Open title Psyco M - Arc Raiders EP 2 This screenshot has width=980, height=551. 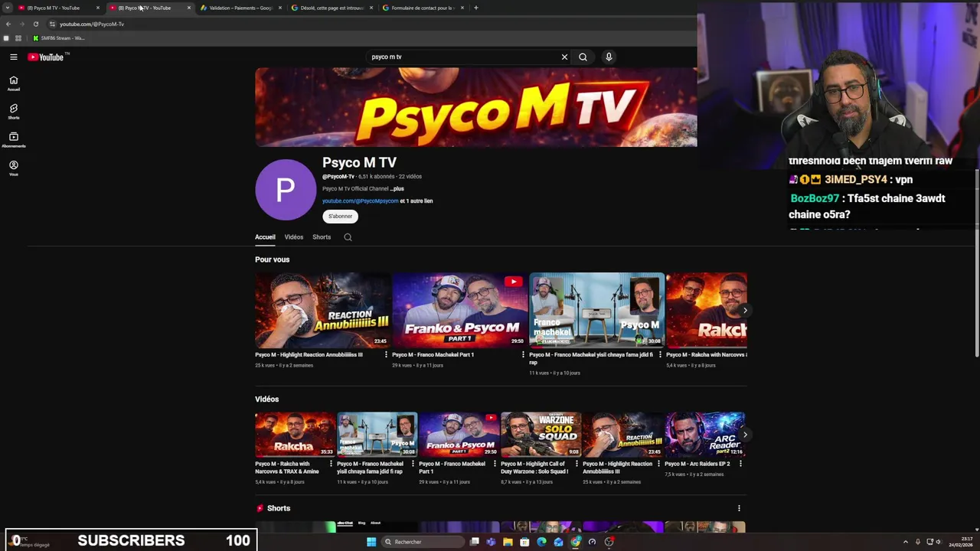(x=697, y=464)
